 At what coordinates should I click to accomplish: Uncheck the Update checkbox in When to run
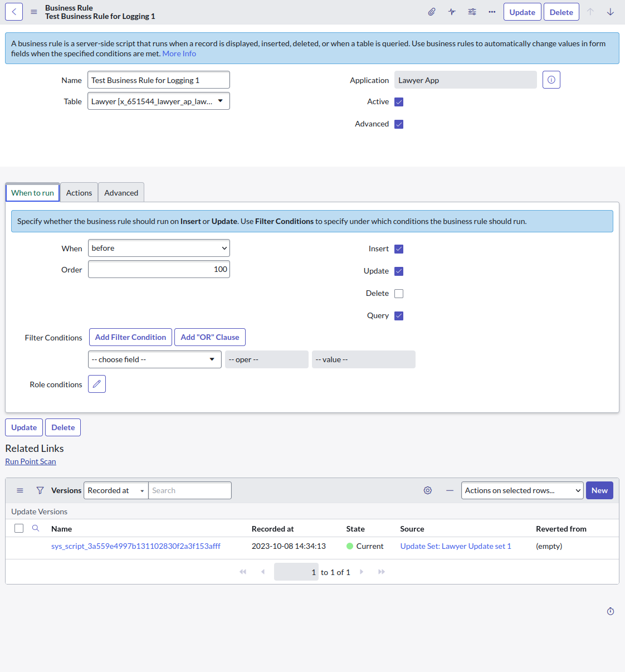click(x=399, y=271)
